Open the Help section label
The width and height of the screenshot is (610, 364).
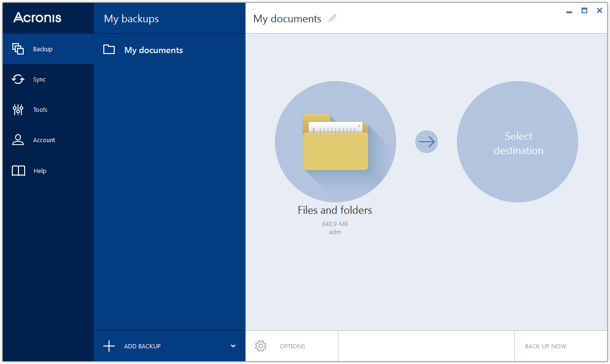pos(40,171)
